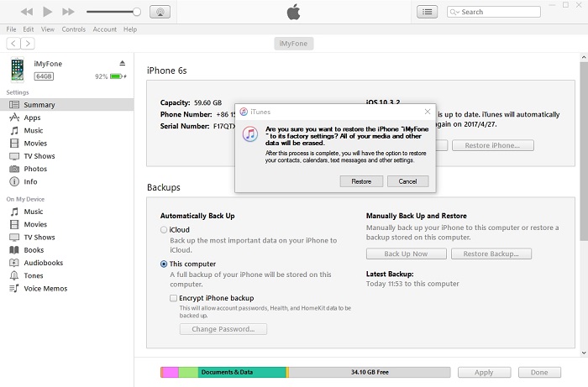Adjust the volume slider knob
Viewport: 588px width, 387px height.
(137, 12)
